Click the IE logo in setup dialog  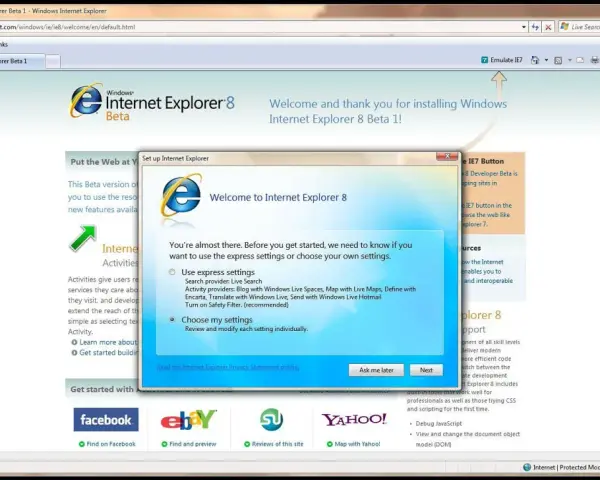point(181,195)
